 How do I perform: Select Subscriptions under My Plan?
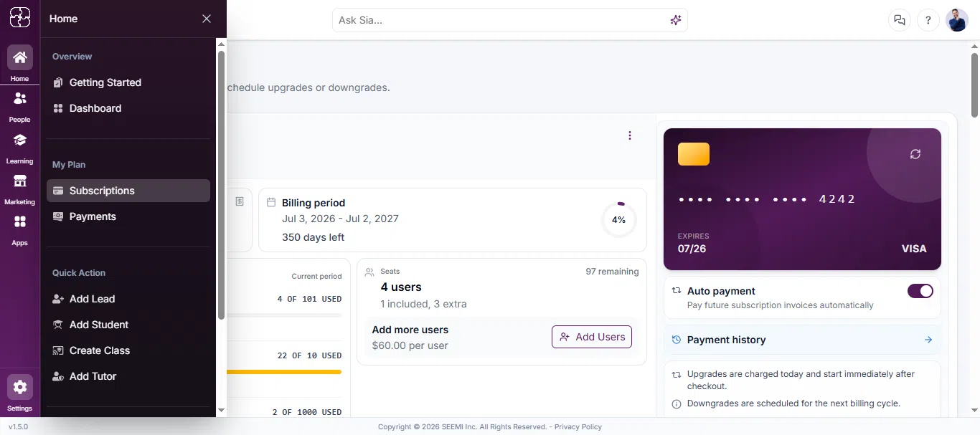pyautogui.click(x=128, y=191)
